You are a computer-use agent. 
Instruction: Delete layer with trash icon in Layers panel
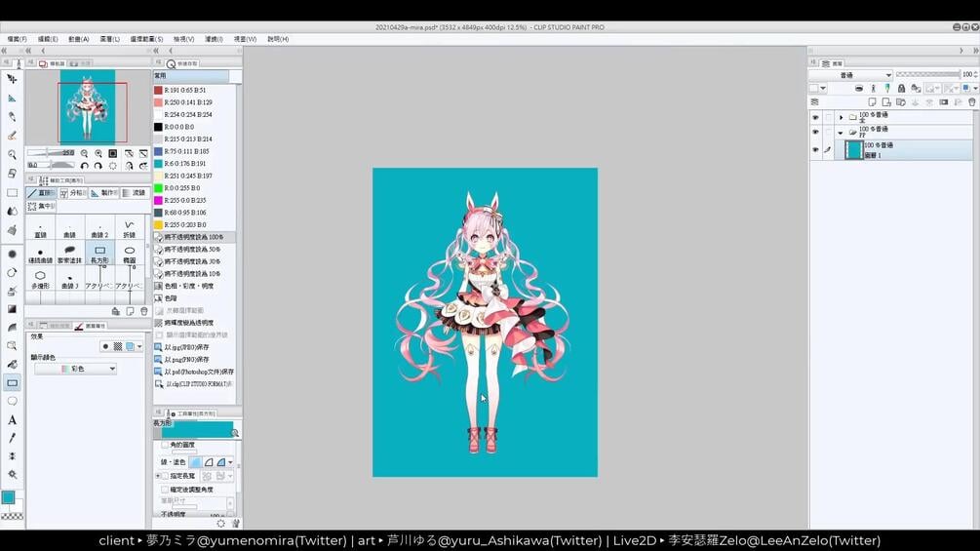click(972, 101)
